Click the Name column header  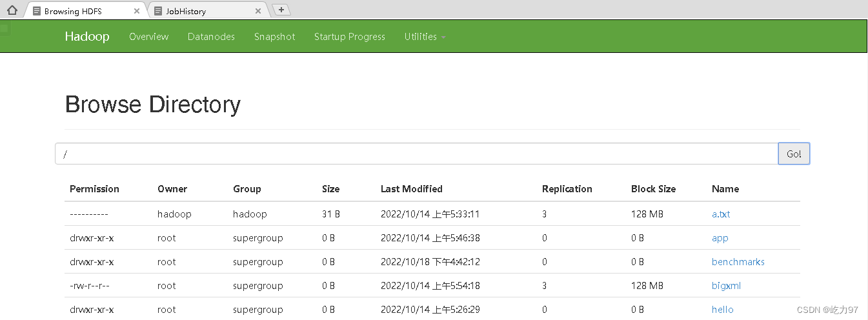coord(725,189)
